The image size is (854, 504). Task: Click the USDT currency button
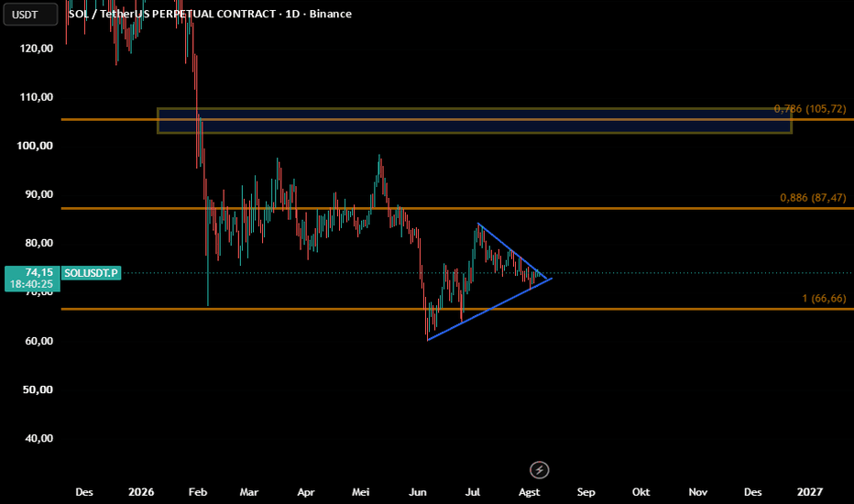click(30, 14)
